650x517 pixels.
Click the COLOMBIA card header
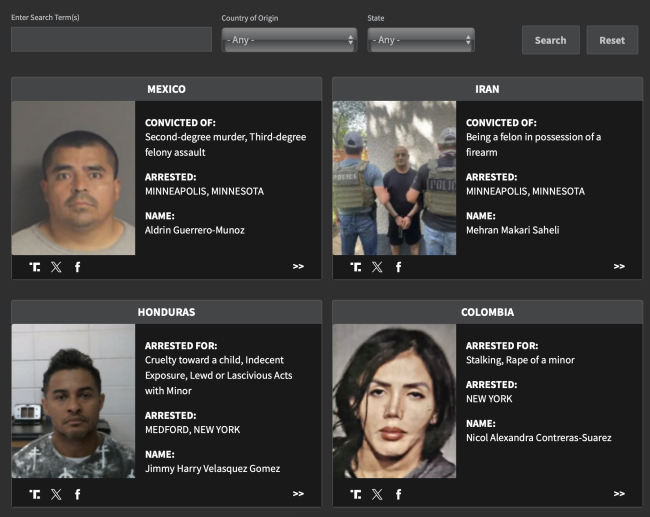click(488, 312)
